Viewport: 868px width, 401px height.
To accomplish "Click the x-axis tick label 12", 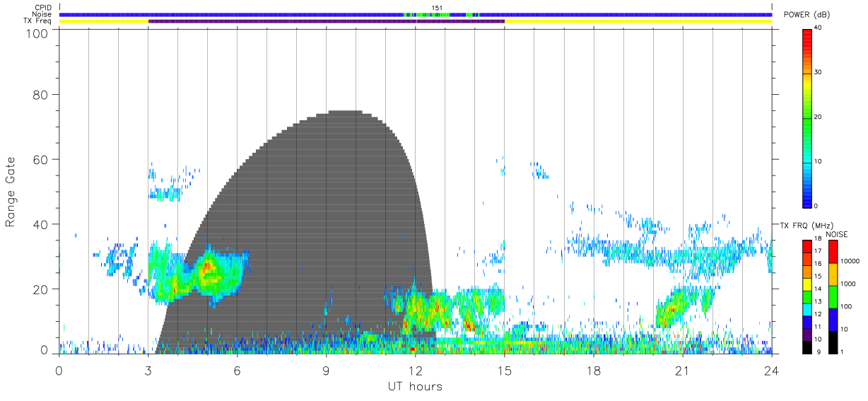I will click(416, 371).
